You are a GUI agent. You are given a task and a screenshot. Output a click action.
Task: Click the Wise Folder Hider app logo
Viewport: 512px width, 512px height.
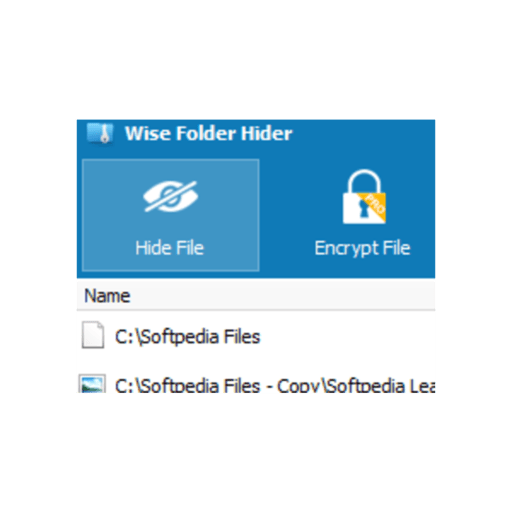pyautogui.click(x=100, y=134)
